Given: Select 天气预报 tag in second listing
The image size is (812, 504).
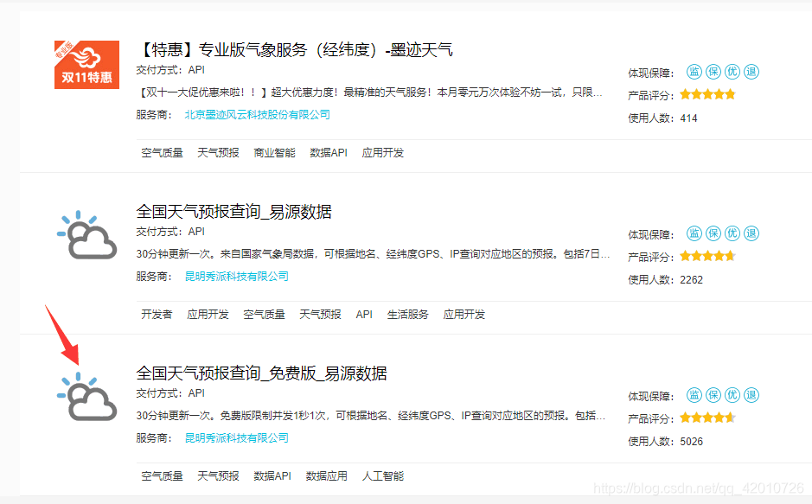Looking at the screenshot, I should coord(320,314).
